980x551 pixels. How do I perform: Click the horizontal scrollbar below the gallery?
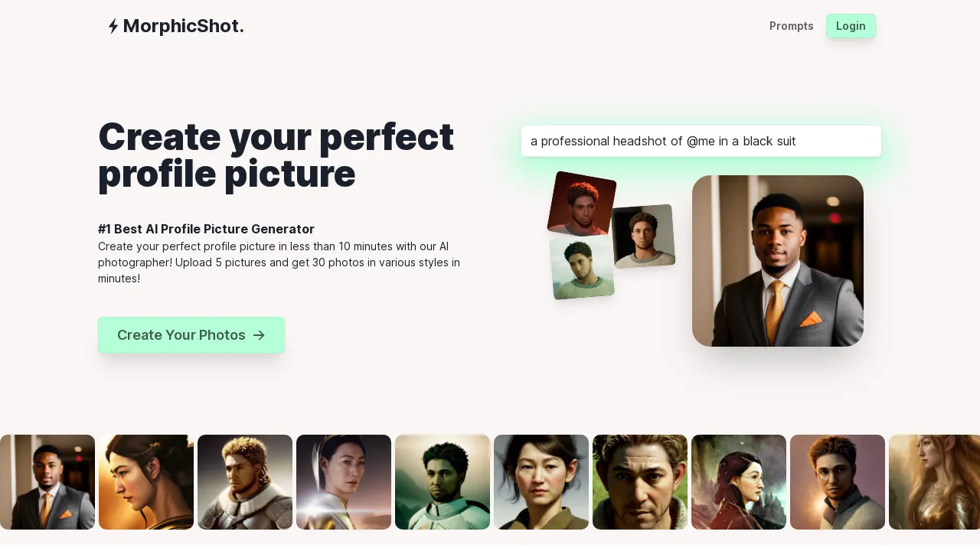(490, 545)
